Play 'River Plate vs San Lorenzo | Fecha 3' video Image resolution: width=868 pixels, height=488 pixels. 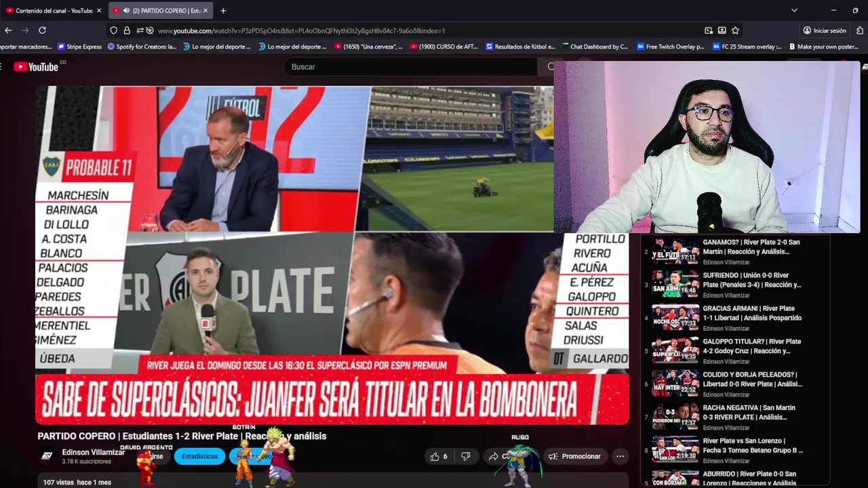[x=736, y=451]
